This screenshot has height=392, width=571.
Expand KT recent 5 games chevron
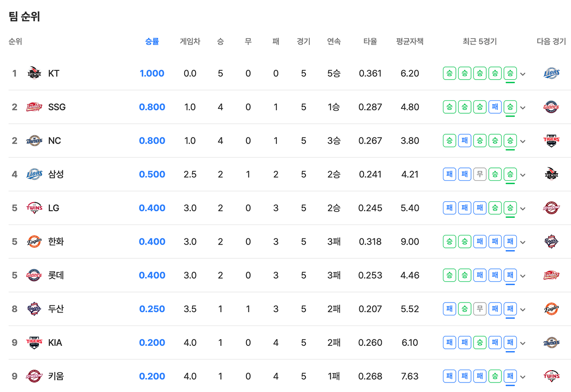click(x=523, y=74)
